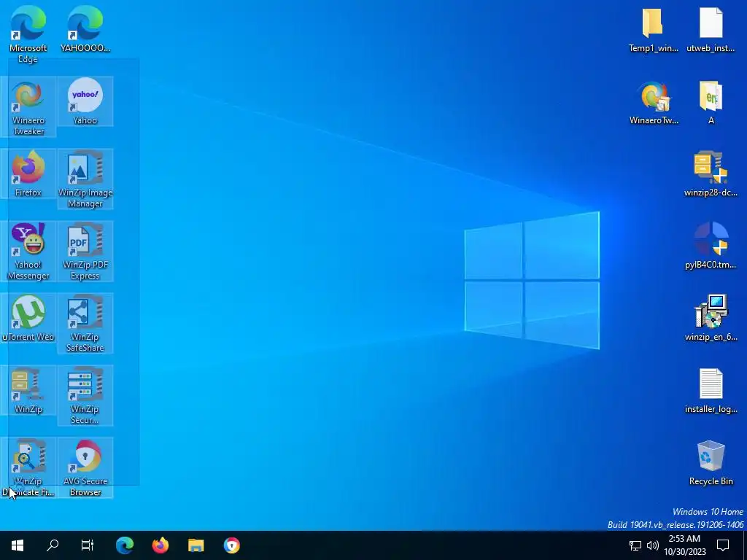Screen dimensions: 747x560
Task: Click the WinZip Secure shortcut icon
Action: [85, 396]
